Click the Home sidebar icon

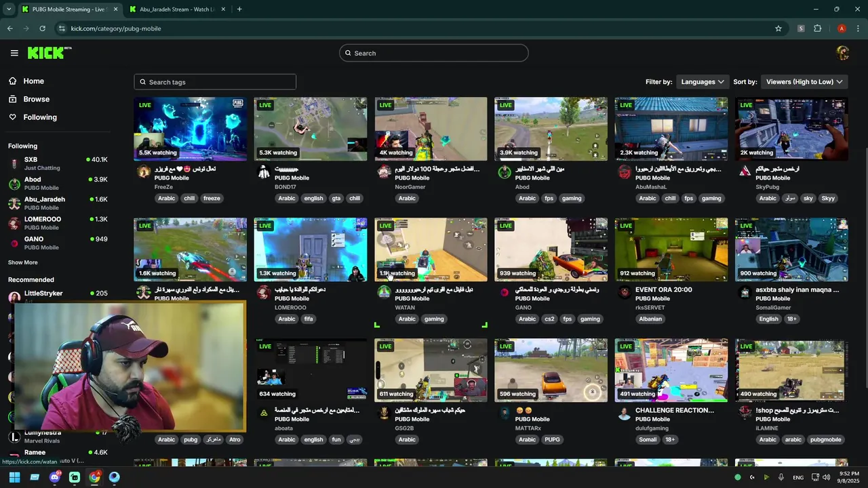tap(13, 81)
